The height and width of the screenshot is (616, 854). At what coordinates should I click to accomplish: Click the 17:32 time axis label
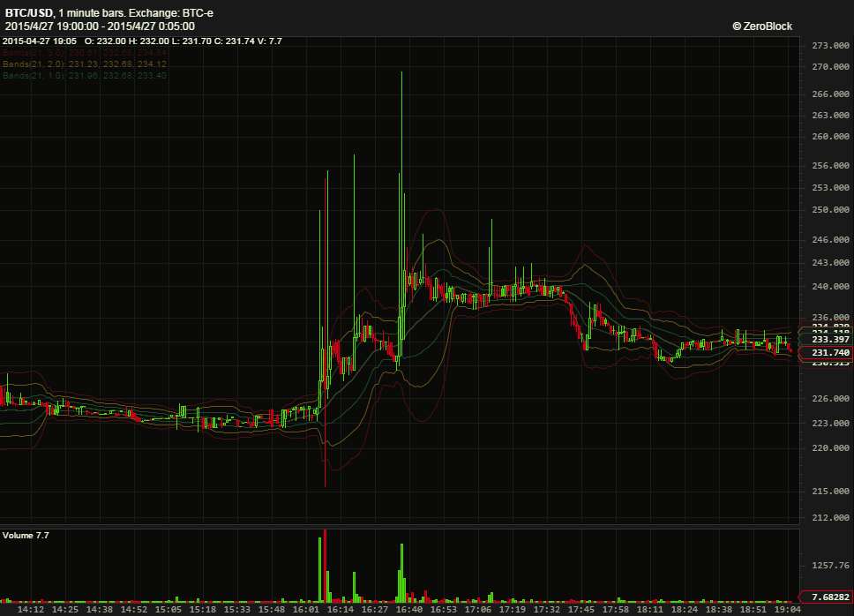(x=546, y=610)
